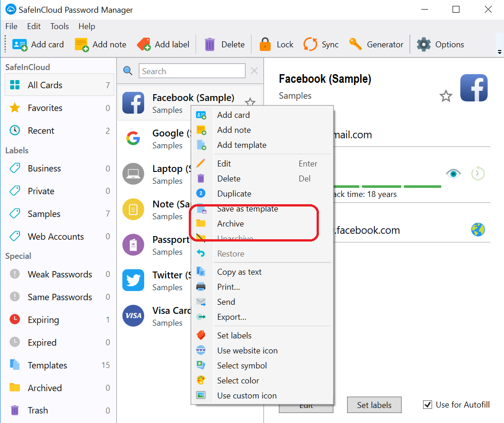Open the Help menu

click(87, 26)
